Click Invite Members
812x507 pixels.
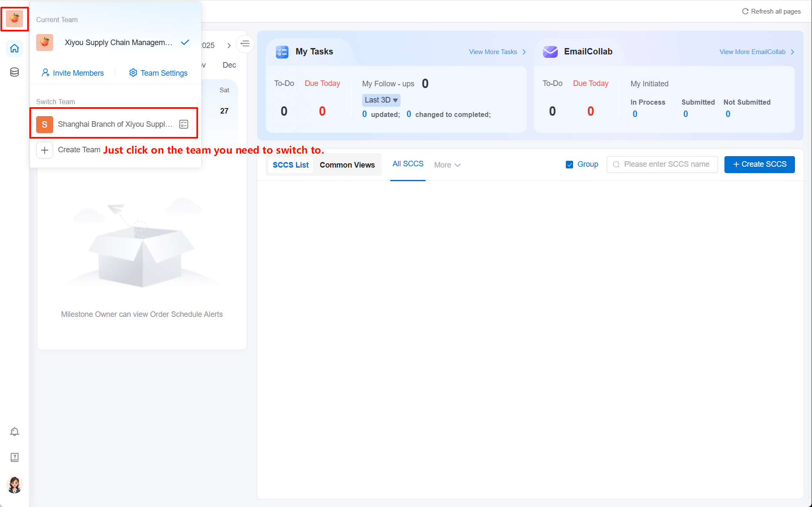(x=73, y=73)
